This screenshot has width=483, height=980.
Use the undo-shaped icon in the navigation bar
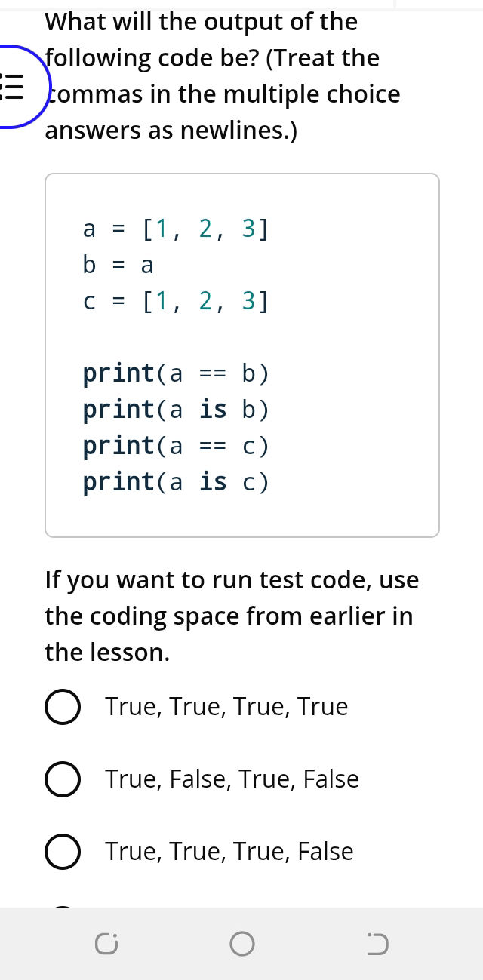377,943
